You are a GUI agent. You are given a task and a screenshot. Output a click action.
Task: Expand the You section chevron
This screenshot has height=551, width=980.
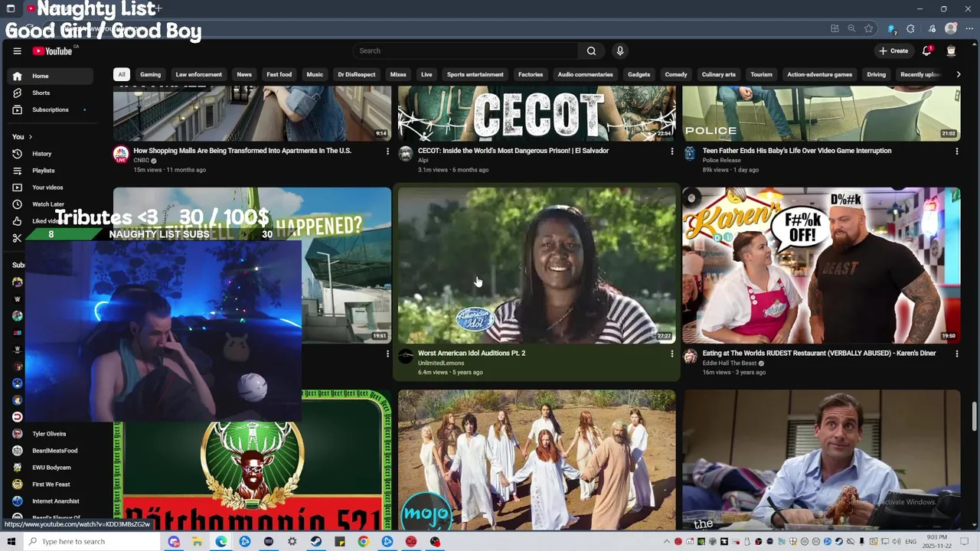pos(30,137)
